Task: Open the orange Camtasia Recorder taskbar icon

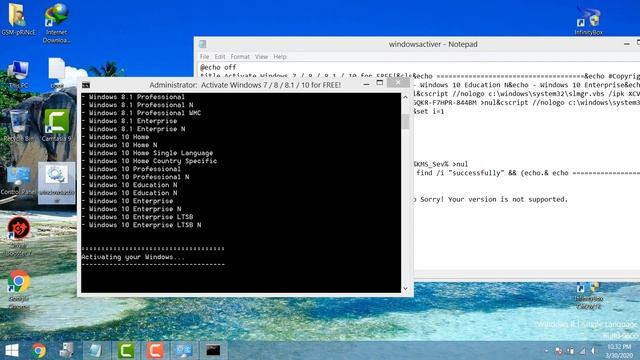Action: tap(155, 350)
